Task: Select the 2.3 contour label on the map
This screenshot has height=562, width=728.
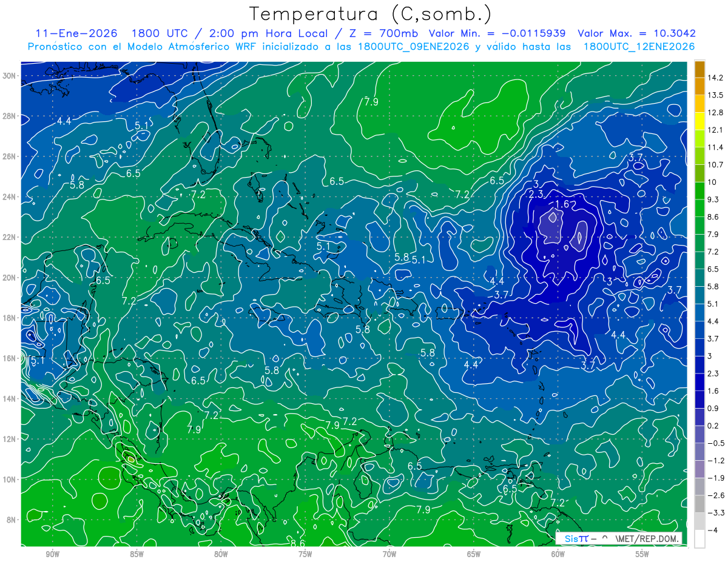Action: 536,194
